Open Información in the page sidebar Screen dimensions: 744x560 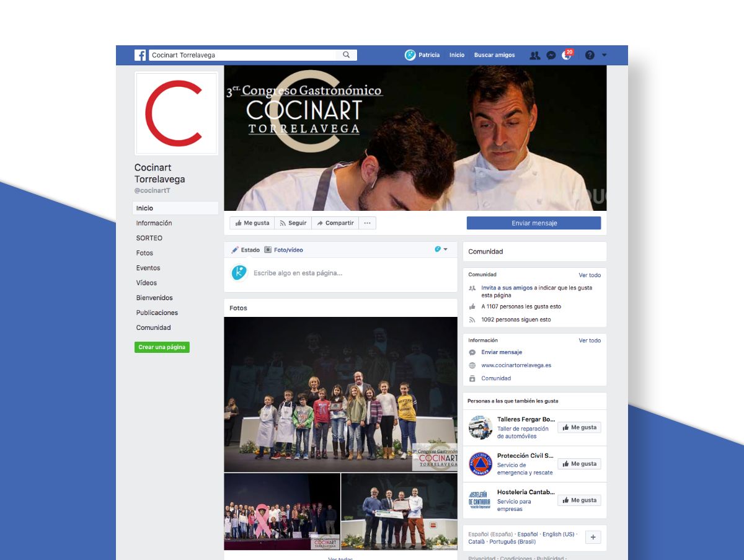(x=154, y=223)
